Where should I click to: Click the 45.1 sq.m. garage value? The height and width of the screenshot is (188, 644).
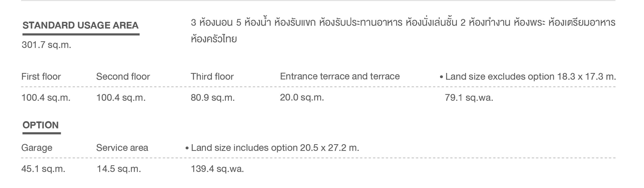tap(43, 169)
